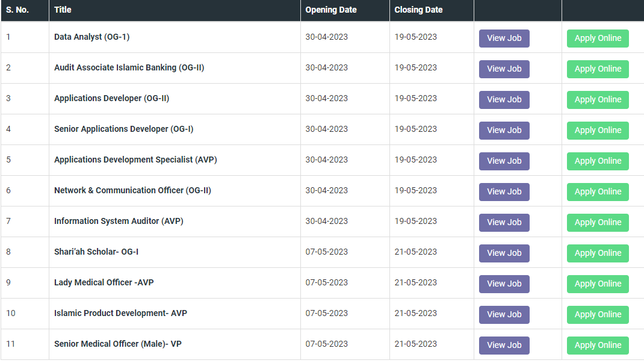Select the Network & Communication Officer title
Viewport: 644px width, 363px height.
[132, 191]
